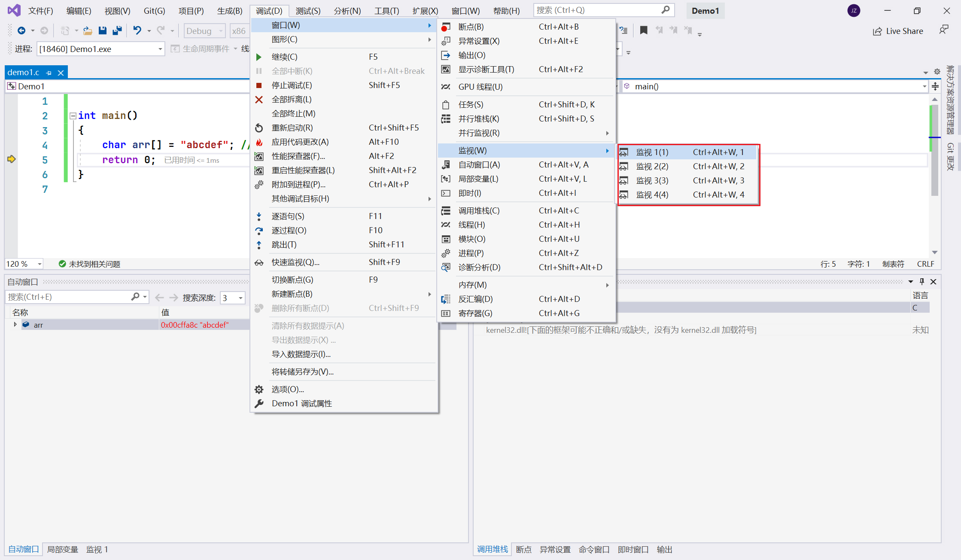Pin the demo1.c document tab
The image size is (961, 560).
(x=49, y=73)
